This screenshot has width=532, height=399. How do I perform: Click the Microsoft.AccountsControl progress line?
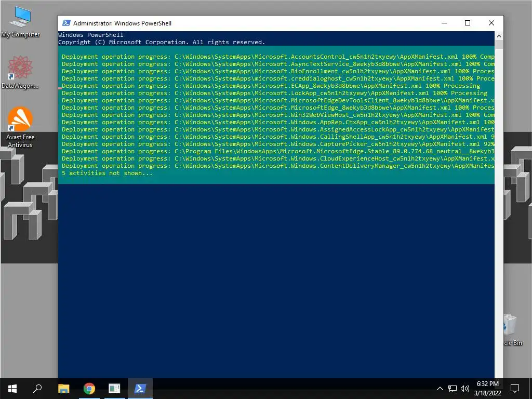point(278,57)
